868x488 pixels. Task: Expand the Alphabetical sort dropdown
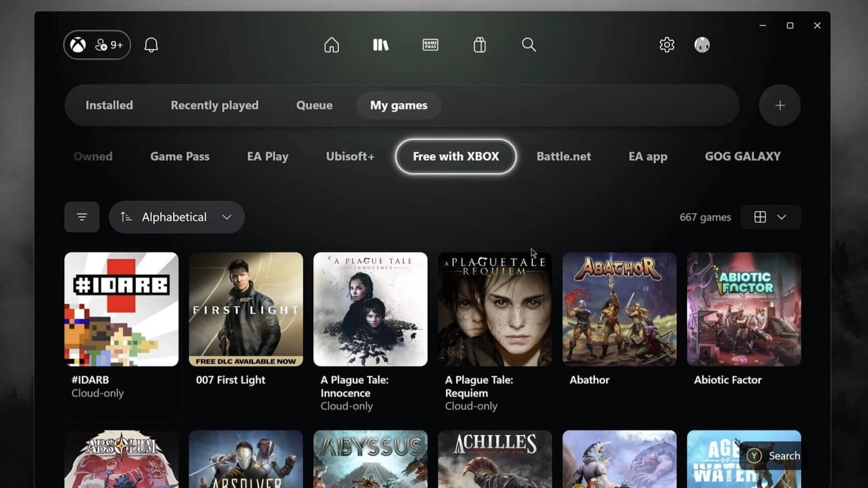[x=176, y=217]
